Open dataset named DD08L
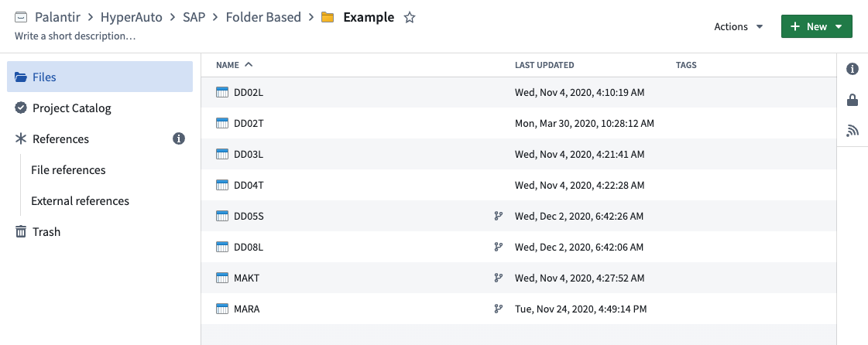The height and width of the screenshot is (345, 868). tap(249, 247)
